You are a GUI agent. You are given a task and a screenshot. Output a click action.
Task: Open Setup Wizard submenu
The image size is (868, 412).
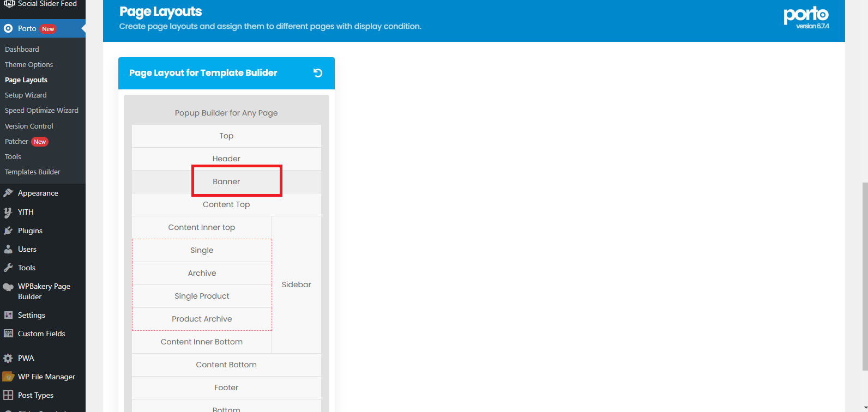(26, 95)
